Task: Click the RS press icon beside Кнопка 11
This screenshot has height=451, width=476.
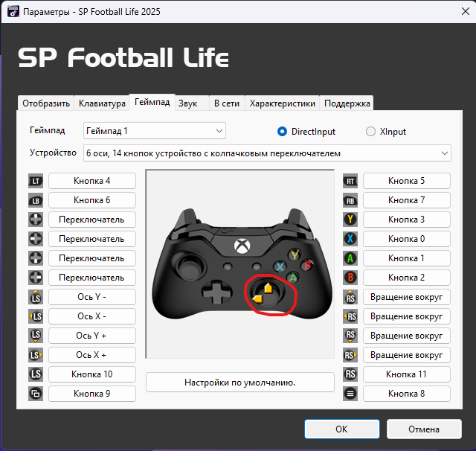Action: tap(350, 374)
